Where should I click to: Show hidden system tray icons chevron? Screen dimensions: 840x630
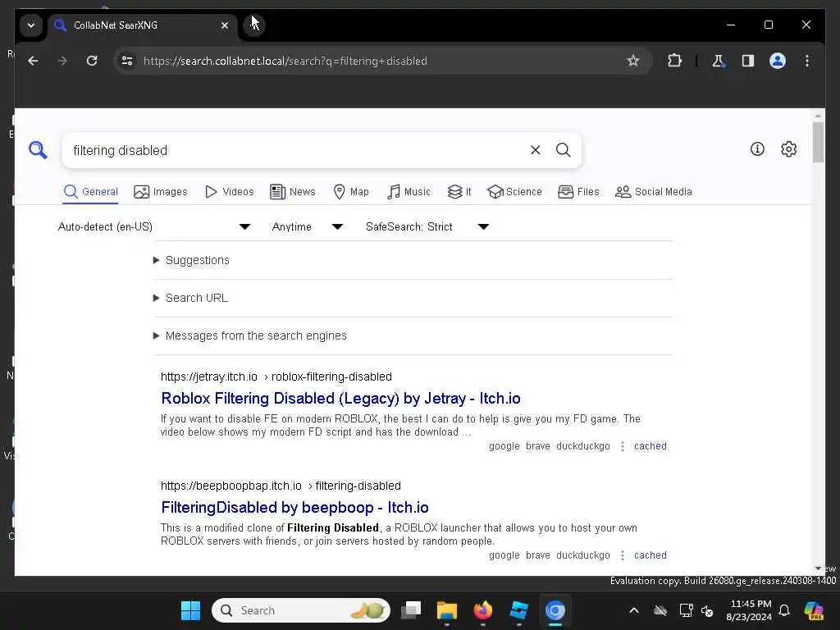[634, 610]
